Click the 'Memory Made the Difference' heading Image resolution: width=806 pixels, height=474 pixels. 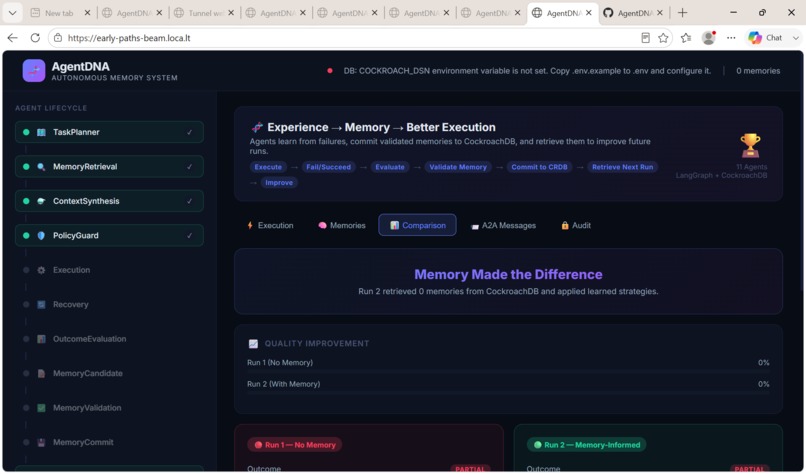click(508, 274)
